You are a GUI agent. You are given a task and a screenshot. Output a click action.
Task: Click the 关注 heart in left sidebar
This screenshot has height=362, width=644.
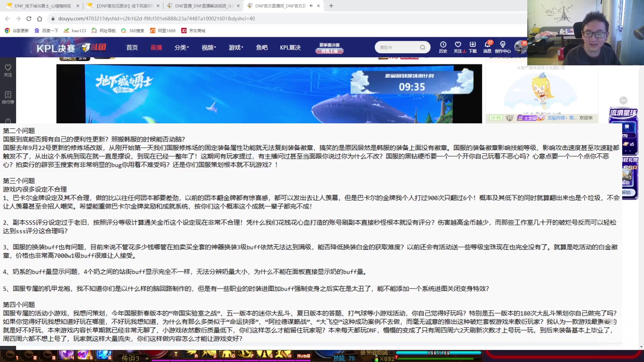[8, 70]
